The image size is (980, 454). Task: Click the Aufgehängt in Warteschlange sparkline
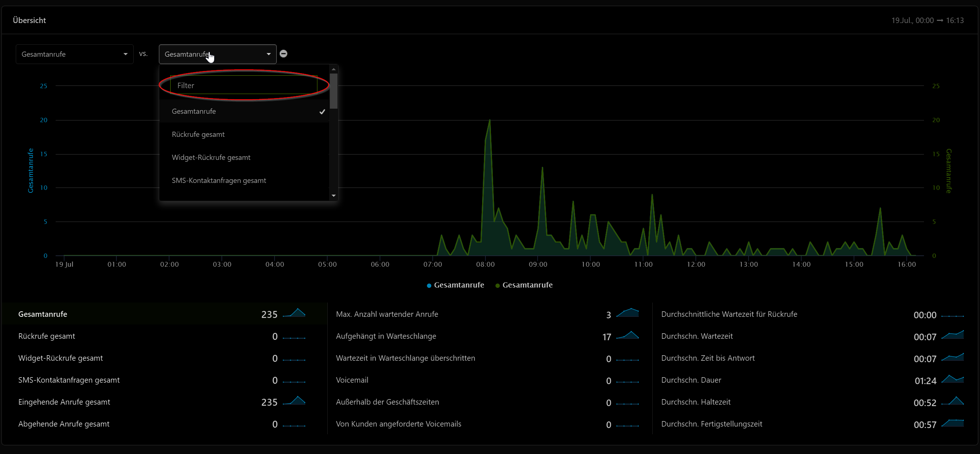click(x=627, y=335)
